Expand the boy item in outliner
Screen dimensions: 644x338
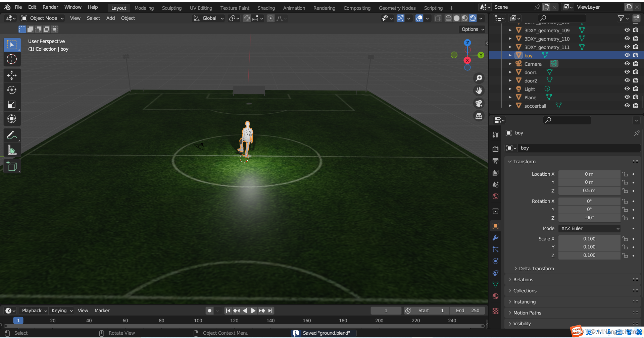(x=510, y=55)
